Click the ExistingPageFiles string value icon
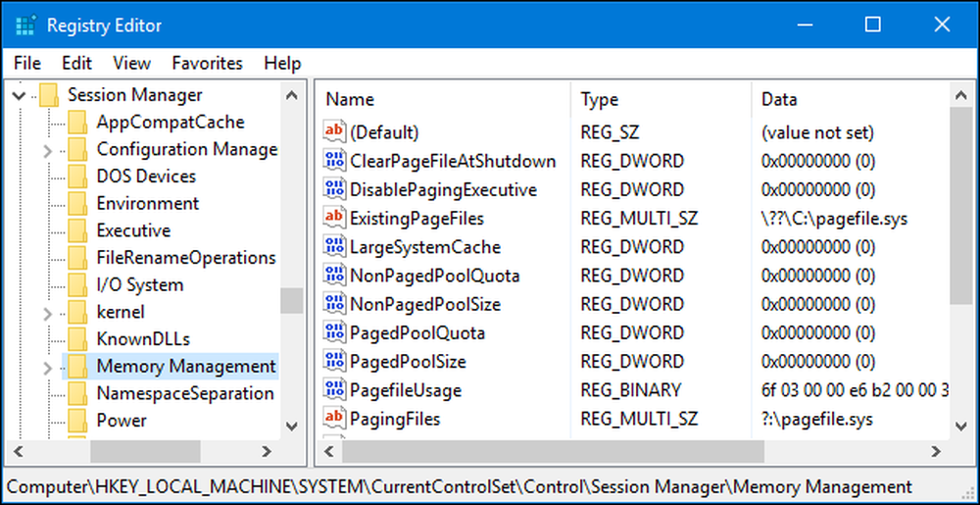Screen dimensions: 980x505 tap(334, 218)
